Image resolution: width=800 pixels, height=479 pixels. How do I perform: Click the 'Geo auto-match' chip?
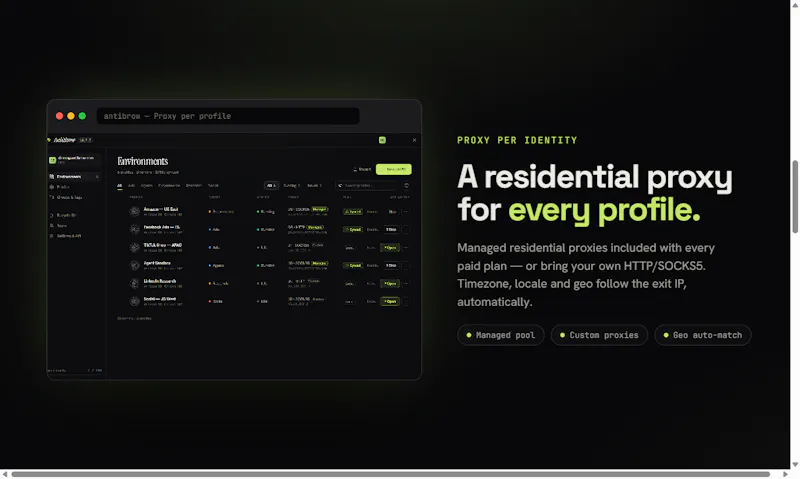pos(703,335)
